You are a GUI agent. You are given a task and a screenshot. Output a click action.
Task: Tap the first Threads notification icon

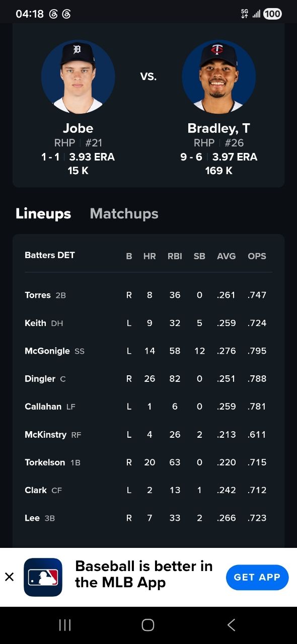pyautogui.click(x=53, y=14)
